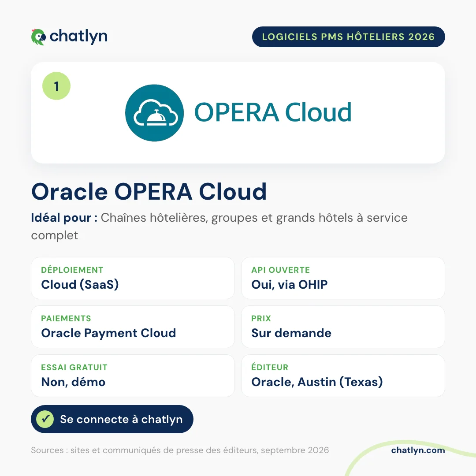Image resolution: width=476 pixels, height=476 pixels.
Task: Click the OPERA Cloud bell cloud icon
Action: [155, 113]
